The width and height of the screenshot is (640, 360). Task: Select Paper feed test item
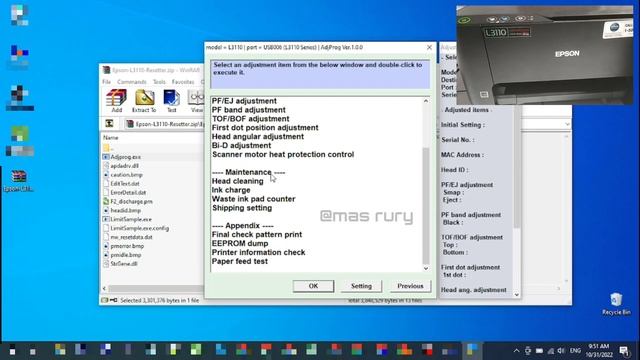tap(240, 262)
